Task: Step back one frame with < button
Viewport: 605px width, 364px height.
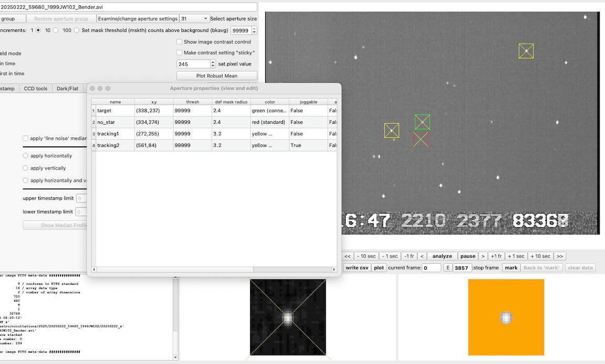Action: [422, 256]
